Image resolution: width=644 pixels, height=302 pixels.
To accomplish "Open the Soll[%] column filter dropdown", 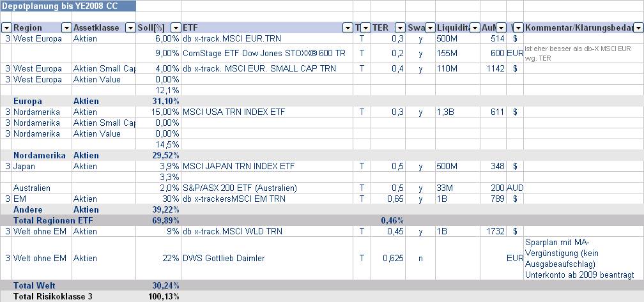I will pyautogui.click(x=174, y=28).
